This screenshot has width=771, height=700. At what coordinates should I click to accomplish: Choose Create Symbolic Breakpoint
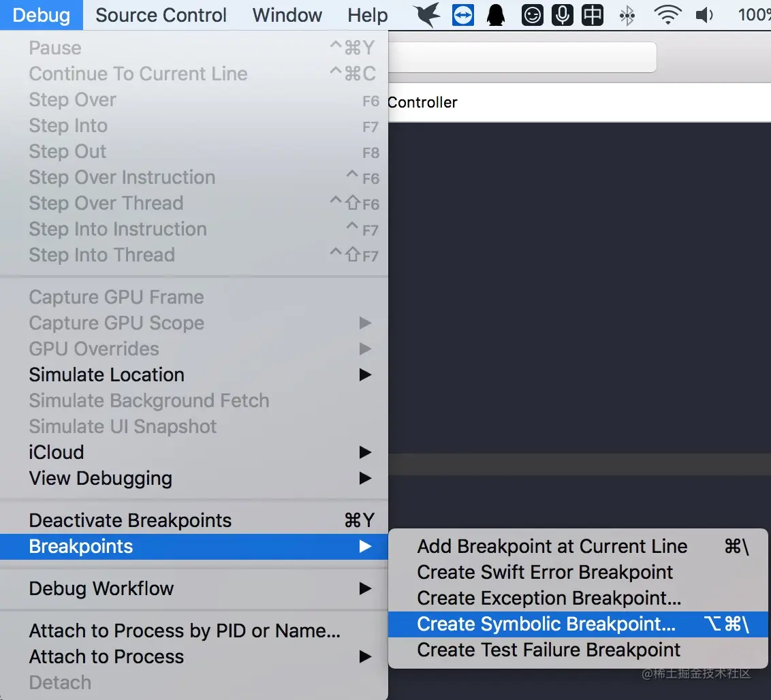[x=578, y=624]
